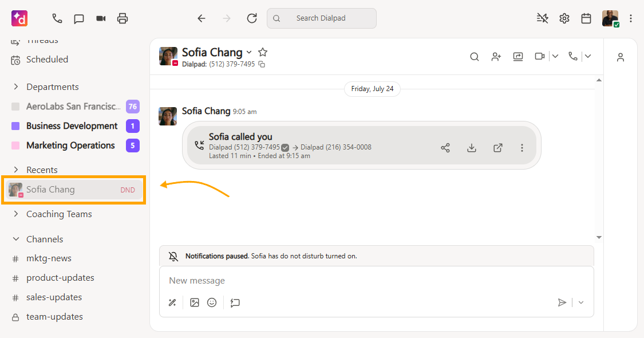Open user profile avatar menu
Screen dimensions: 644x338
[610, 18]
